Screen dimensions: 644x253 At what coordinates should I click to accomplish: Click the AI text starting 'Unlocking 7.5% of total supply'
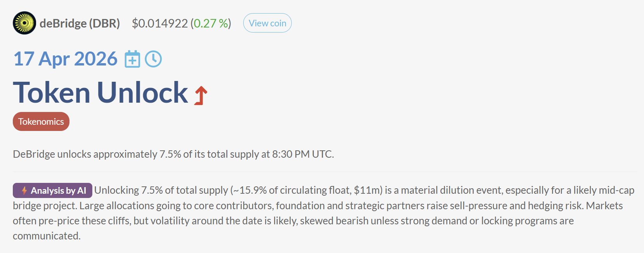(161, 190)
